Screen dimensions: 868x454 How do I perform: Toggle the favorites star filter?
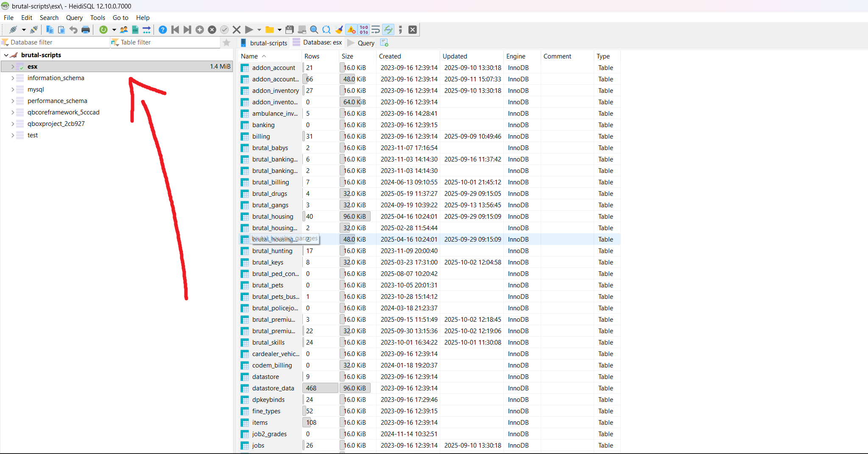226,42
